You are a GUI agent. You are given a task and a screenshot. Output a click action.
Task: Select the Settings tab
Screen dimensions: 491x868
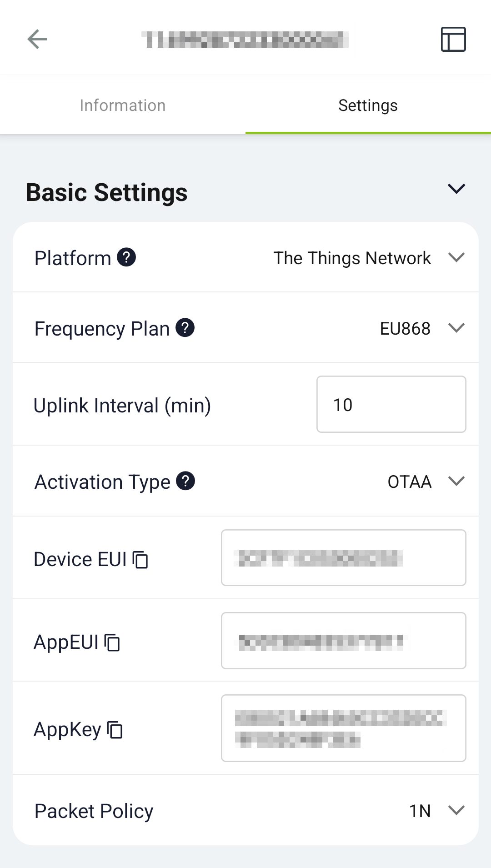[x=367, y=105]
